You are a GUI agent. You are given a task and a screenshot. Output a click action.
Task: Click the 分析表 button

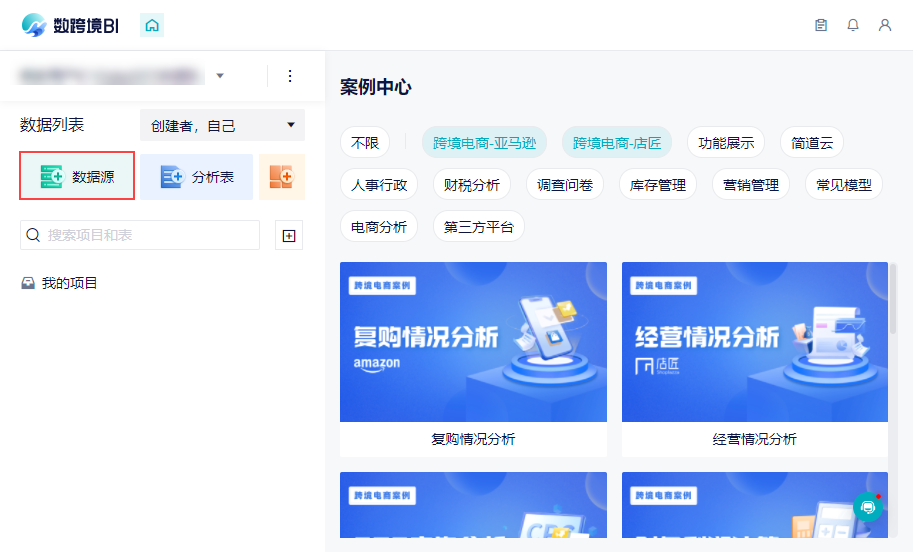click(196, 177)
